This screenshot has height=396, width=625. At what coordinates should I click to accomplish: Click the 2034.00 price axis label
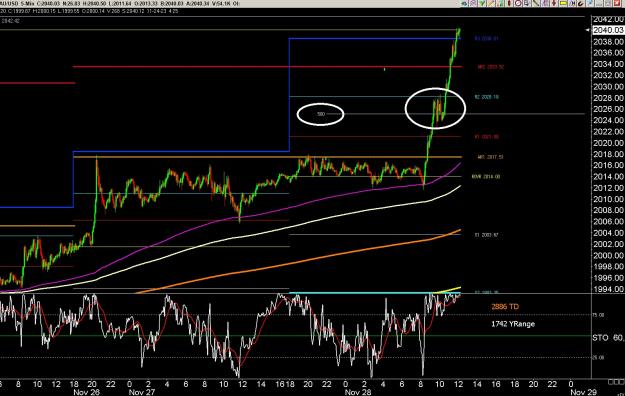608,64
